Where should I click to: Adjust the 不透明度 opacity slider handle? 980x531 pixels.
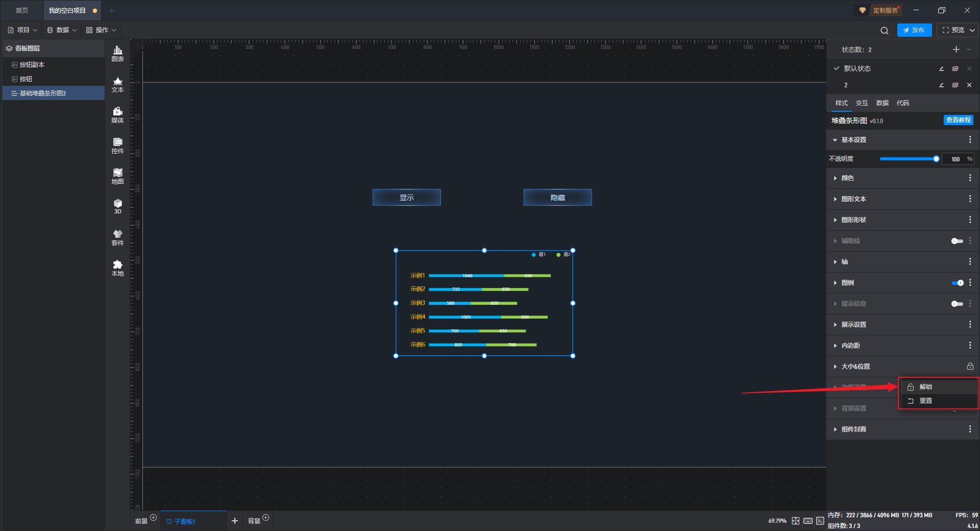point(936,159)
